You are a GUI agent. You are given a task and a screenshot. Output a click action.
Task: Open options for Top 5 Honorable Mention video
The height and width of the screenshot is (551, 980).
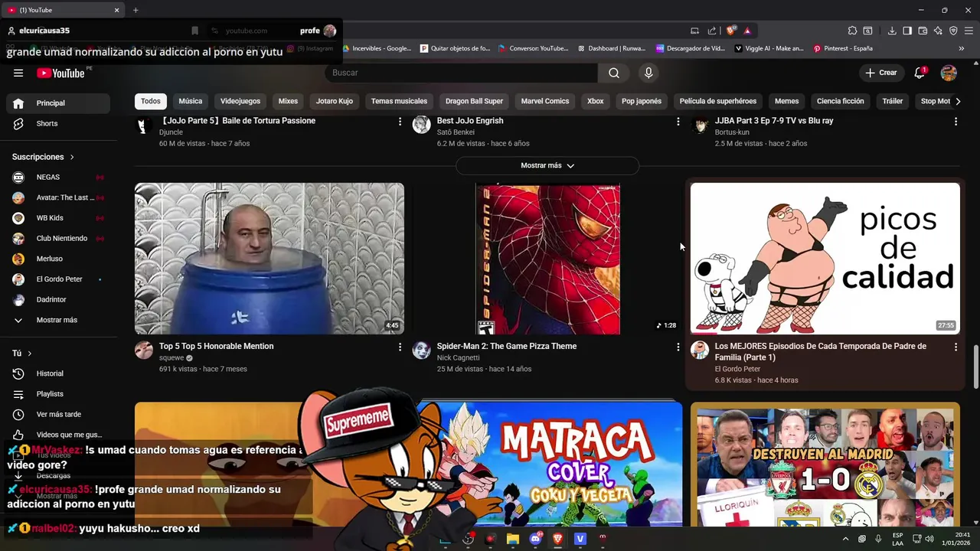pyautogui.click(x=400, y=347)
